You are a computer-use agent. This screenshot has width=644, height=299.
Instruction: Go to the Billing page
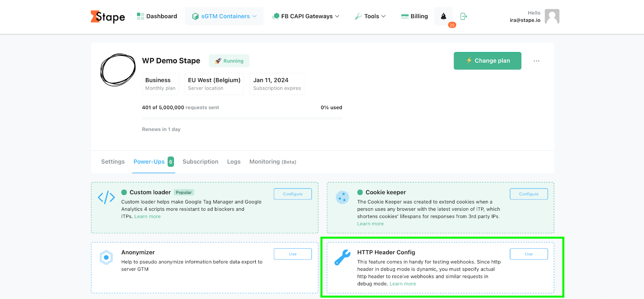coord(415,16)
